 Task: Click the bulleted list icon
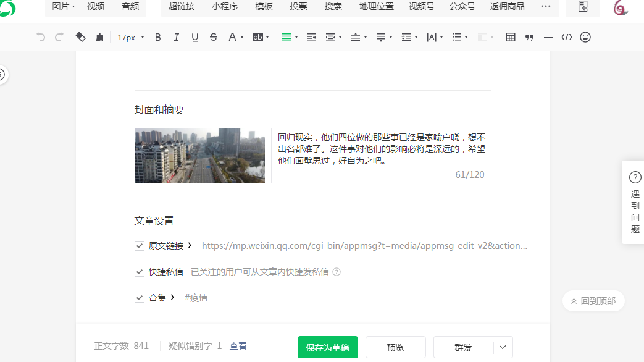(457, 38)
